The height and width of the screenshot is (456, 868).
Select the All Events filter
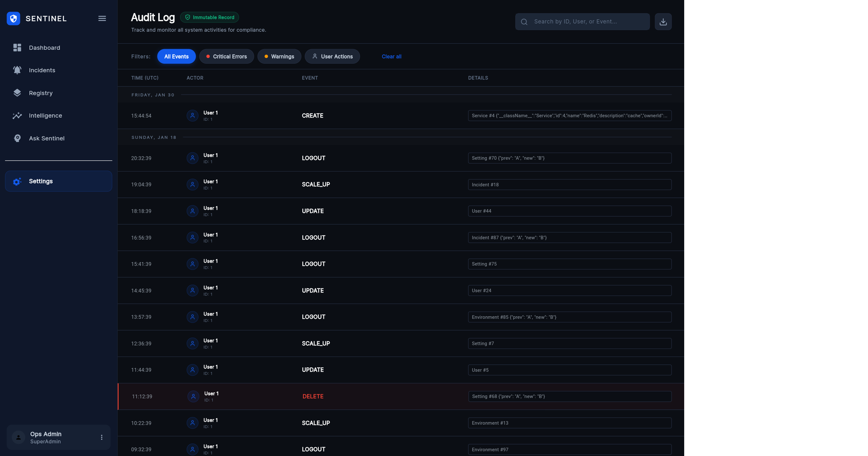click(176, 56)
